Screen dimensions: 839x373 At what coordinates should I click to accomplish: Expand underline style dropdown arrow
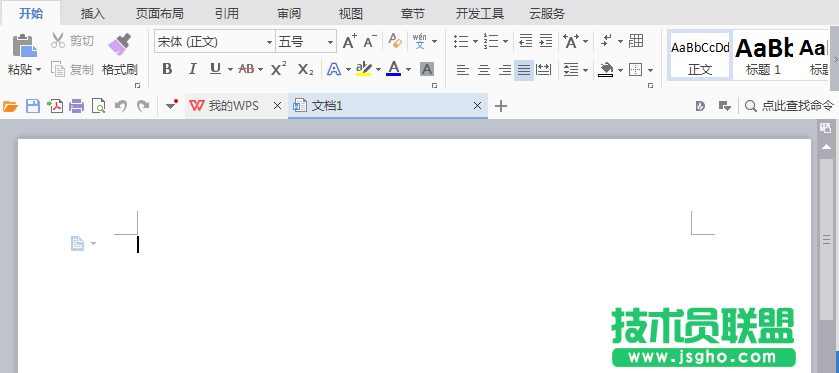click(x=230, y=70)
